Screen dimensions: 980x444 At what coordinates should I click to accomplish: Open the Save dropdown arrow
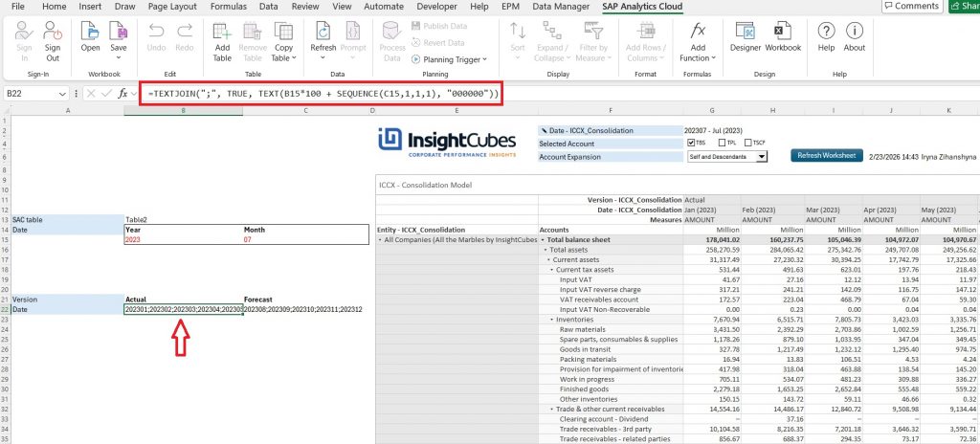point(118,57)
